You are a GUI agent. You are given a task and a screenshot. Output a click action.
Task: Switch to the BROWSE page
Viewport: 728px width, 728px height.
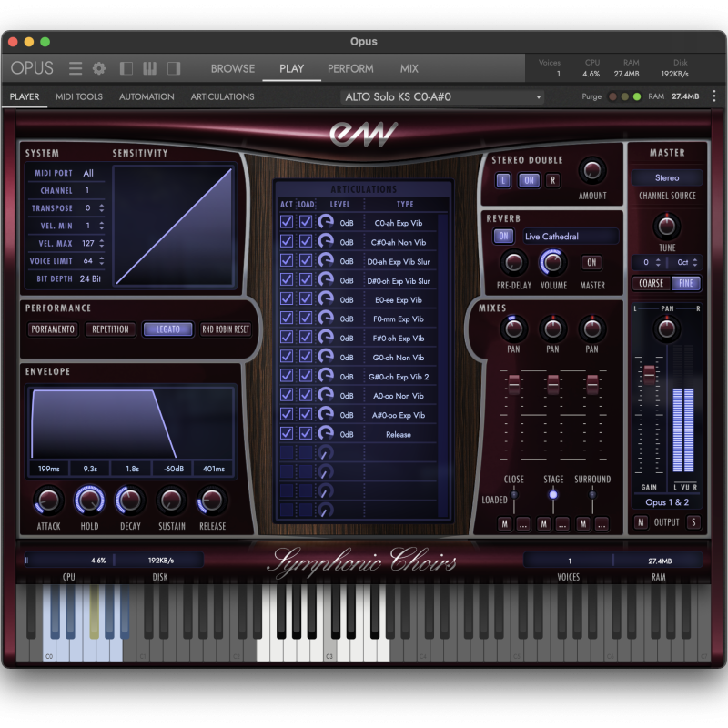tap(233, 69)
